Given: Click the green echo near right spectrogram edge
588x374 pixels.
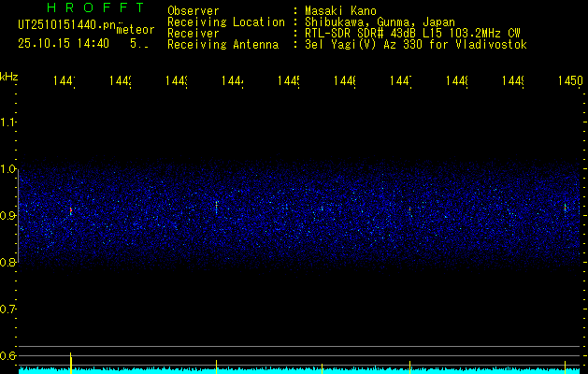Looking at the screenshot, I should click(566, 206).
